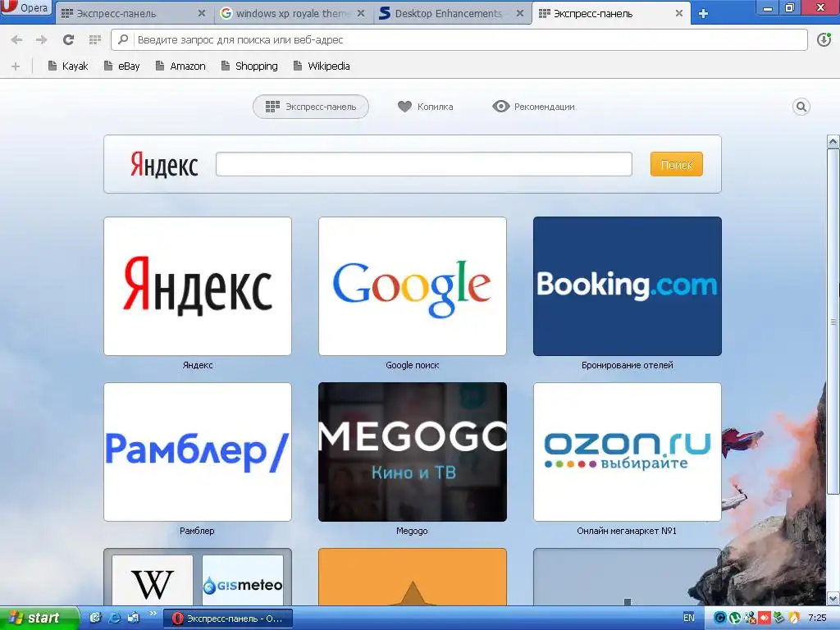
Task: Click the 'Google поиск' tile label
Action: point(413,365)
